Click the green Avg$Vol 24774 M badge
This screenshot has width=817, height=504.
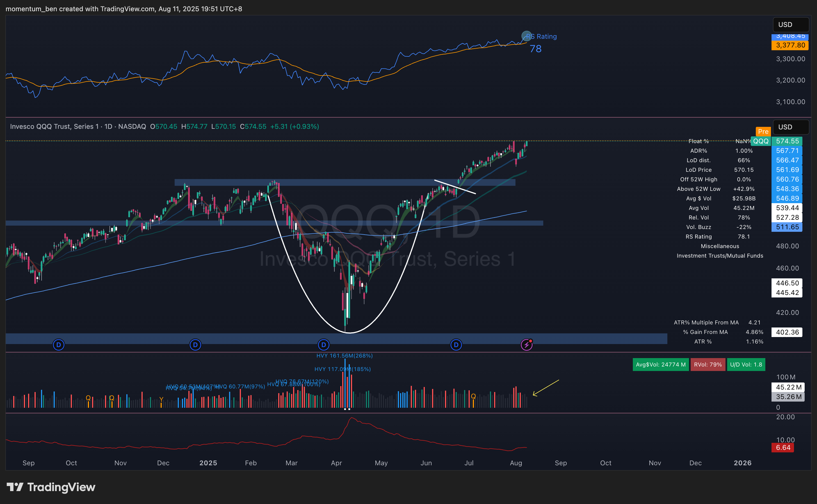click(x=660, y=364)
